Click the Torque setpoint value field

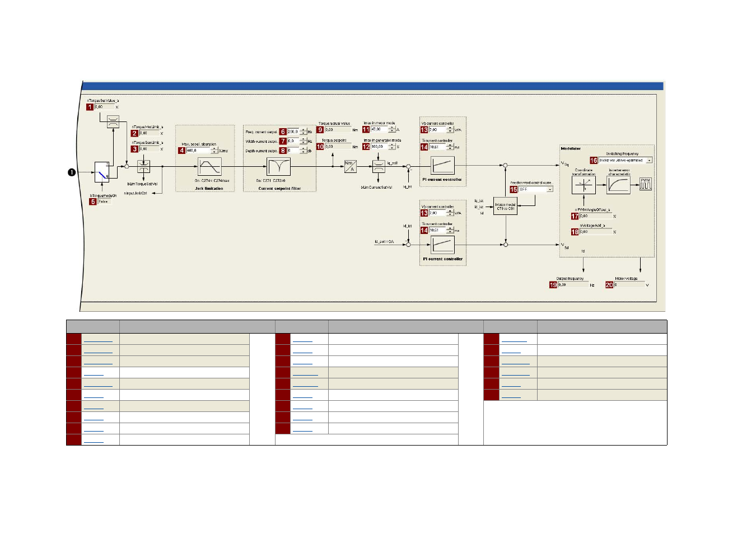coord(338,147)
